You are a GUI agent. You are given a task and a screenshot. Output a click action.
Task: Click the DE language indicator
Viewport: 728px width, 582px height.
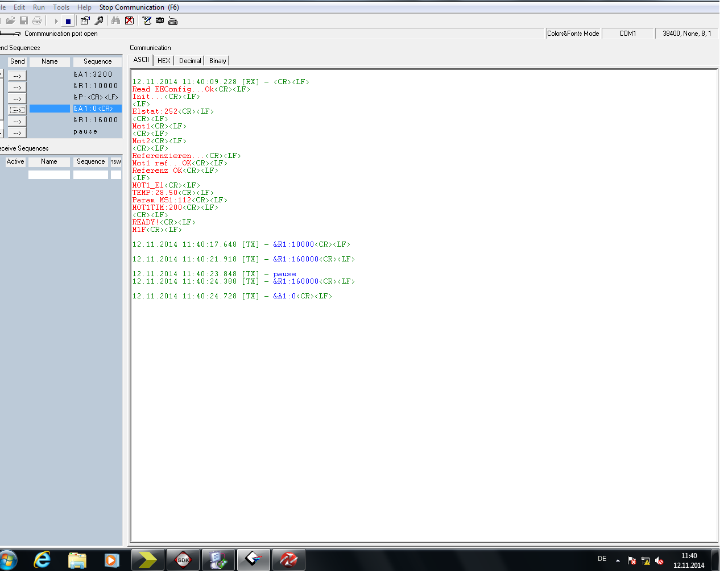click(x=602, y=559)
